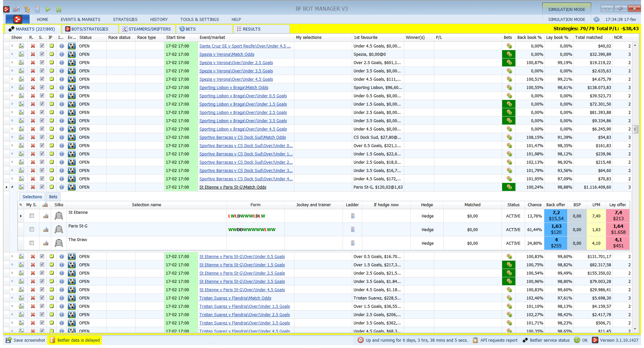Toggle S. checkbox for Santa Cruz-SE row

click(x=42, y=46)
